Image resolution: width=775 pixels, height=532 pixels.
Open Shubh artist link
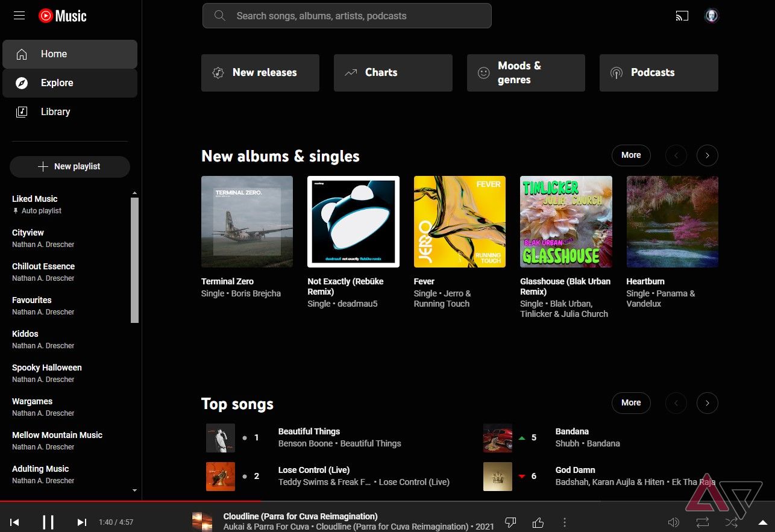[x=567, y=444]
